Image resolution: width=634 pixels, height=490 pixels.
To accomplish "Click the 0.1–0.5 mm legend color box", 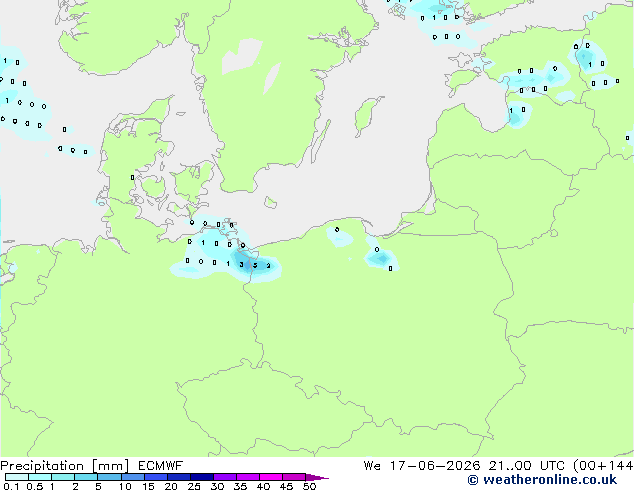I will [17, 477].
